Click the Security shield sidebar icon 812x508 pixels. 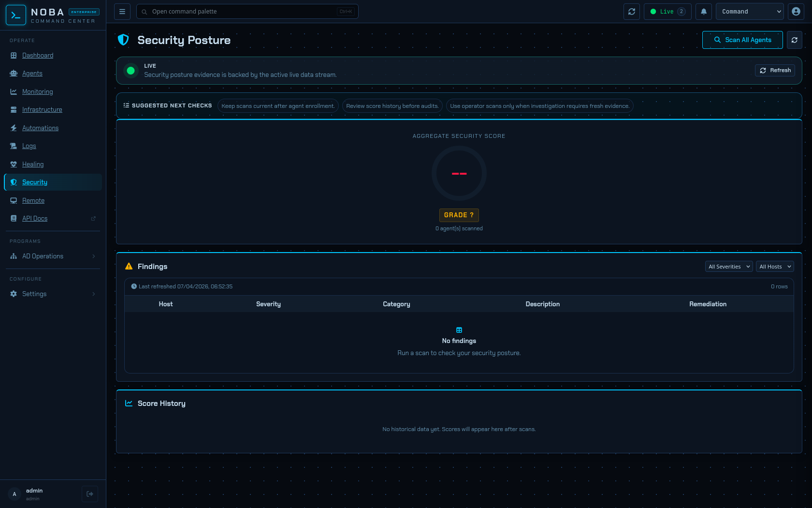pyautogui.click(x=14, y=182)
